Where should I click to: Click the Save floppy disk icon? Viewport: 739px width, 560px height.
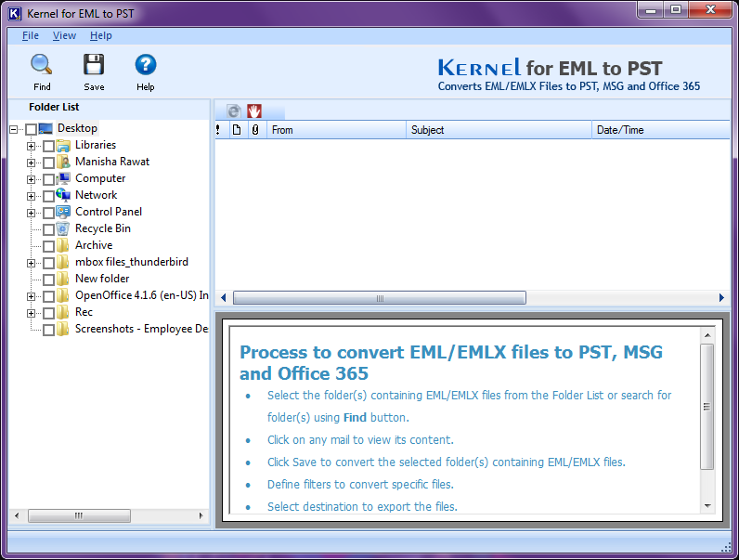click(94, 65)
